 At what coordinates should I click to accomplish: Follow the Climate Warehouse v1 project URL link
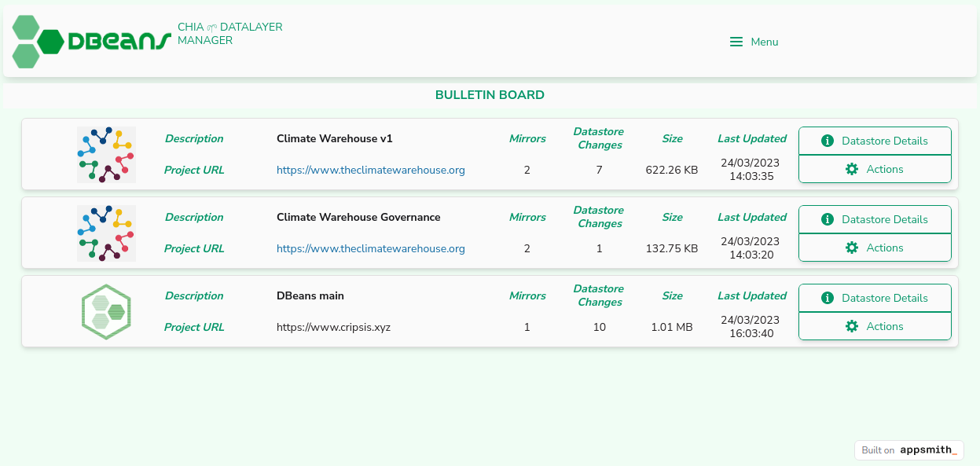(371, 170)
